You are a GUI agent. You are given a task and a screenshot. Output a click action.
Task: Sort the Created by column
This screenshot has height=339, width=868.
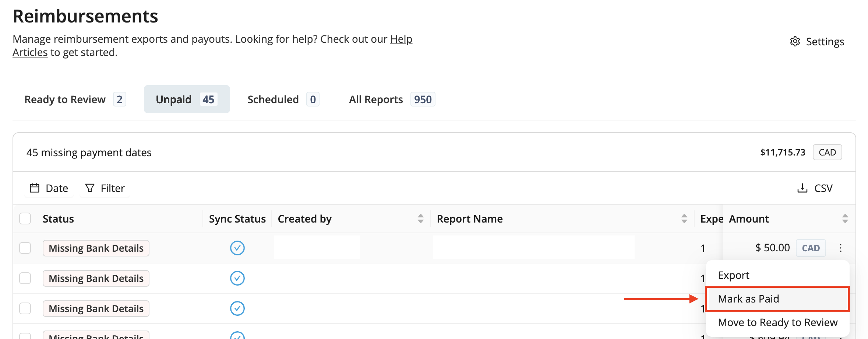coord(421,218)
